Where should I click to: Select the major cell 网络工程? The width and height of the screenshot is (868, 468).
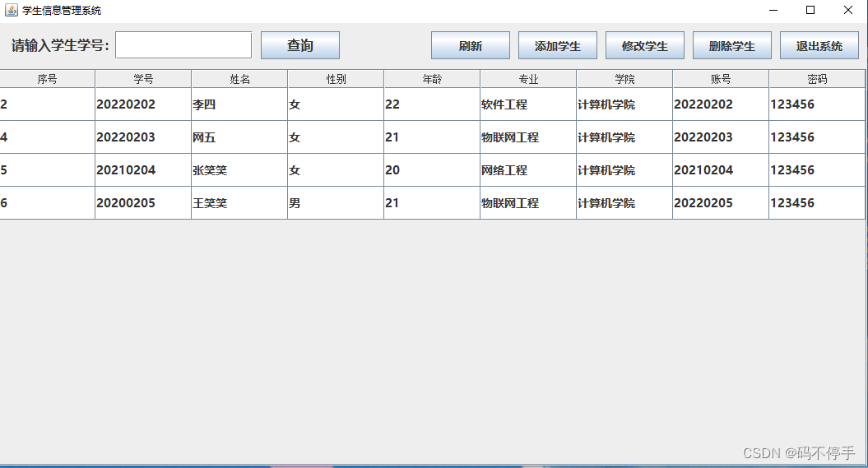[529, 169]
